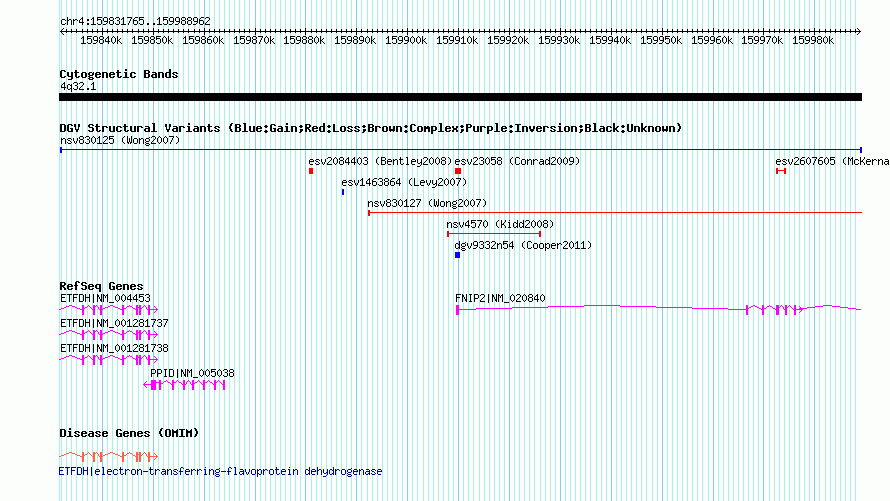The width and height of the screenshot is (890, 501).
Task: Open FNIP2|NM_020840 gene label
Action: [x=500, y=298]
